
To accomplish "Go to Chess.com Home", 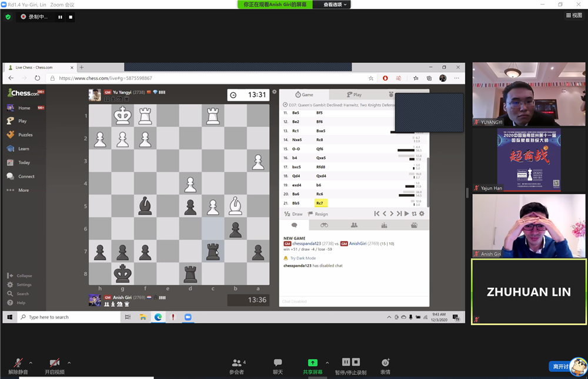I will point(24,108).
